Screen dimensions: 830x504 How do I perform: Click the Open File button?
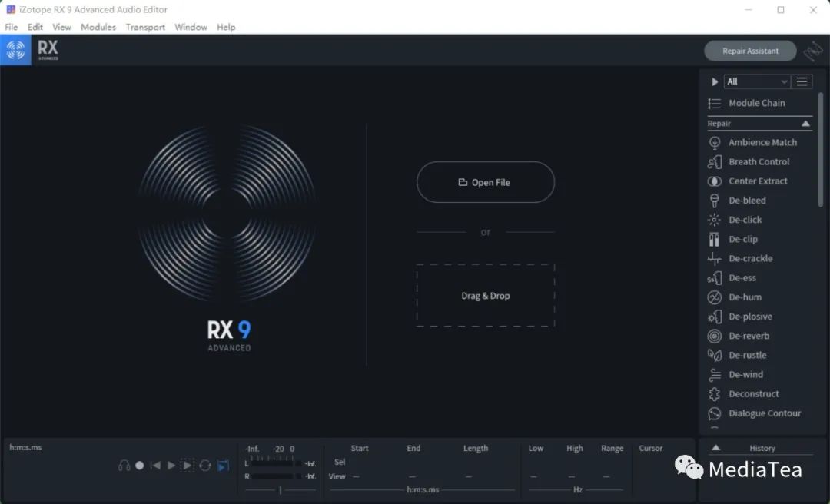pos(486,182)
